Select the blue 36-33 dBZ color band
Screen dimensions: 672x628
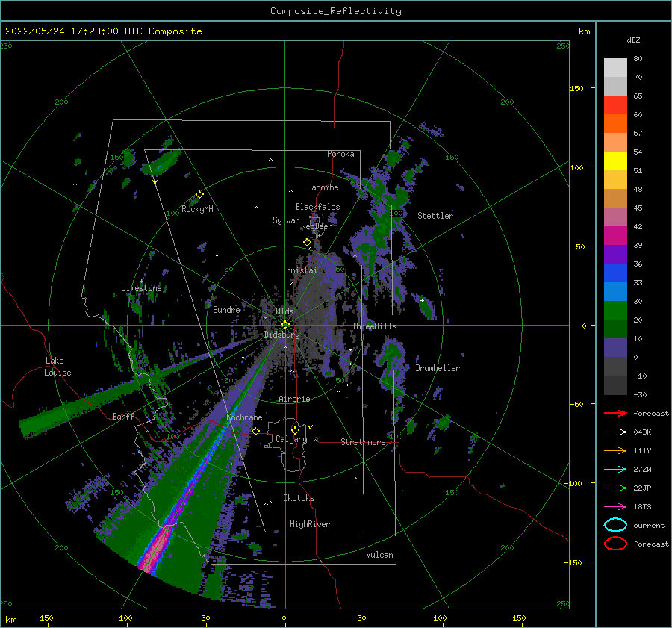[x=615, y=273]
